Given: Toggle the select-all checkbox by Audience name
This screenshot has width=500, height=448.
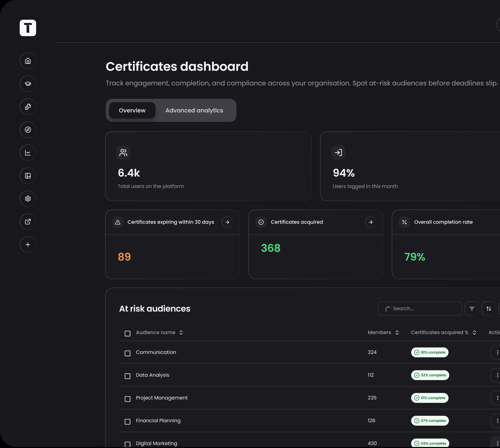Looking at the screenshot, I should [128, 333].
